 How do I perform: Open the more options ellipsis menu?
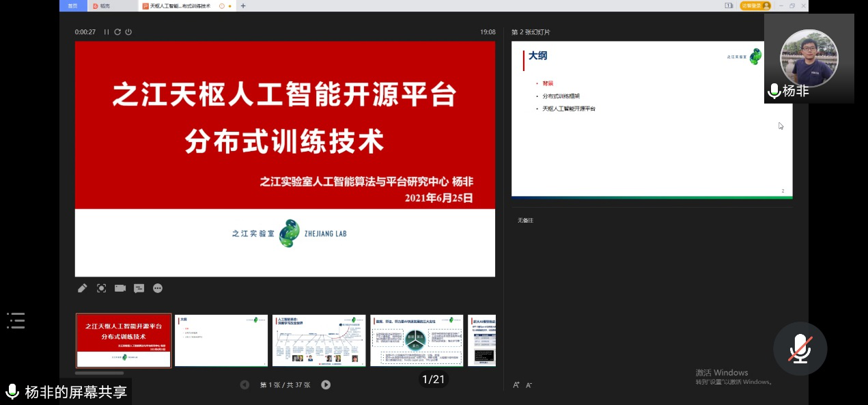tap(158, 288)
